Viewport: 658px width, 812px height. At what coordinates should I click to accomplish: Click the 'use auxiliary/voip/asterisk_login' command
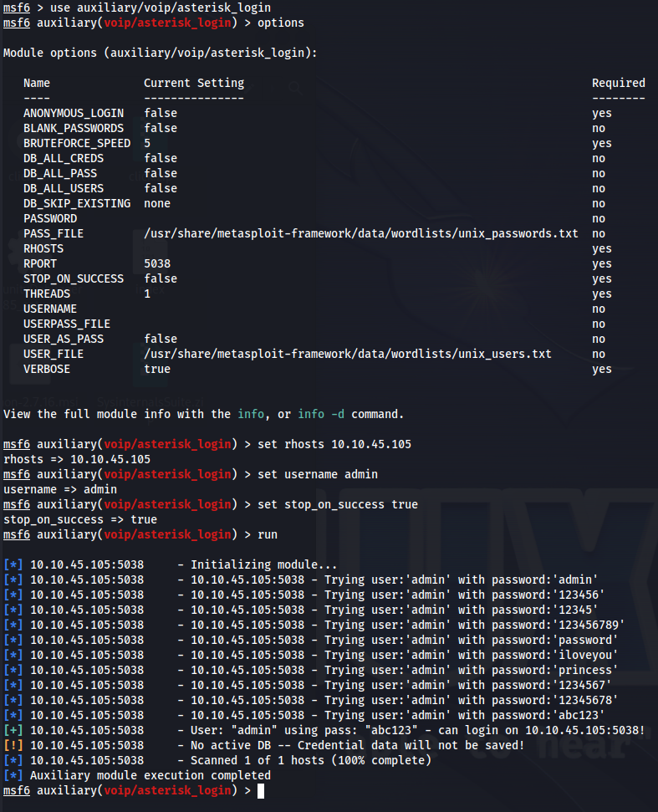[x=161, y=8]
